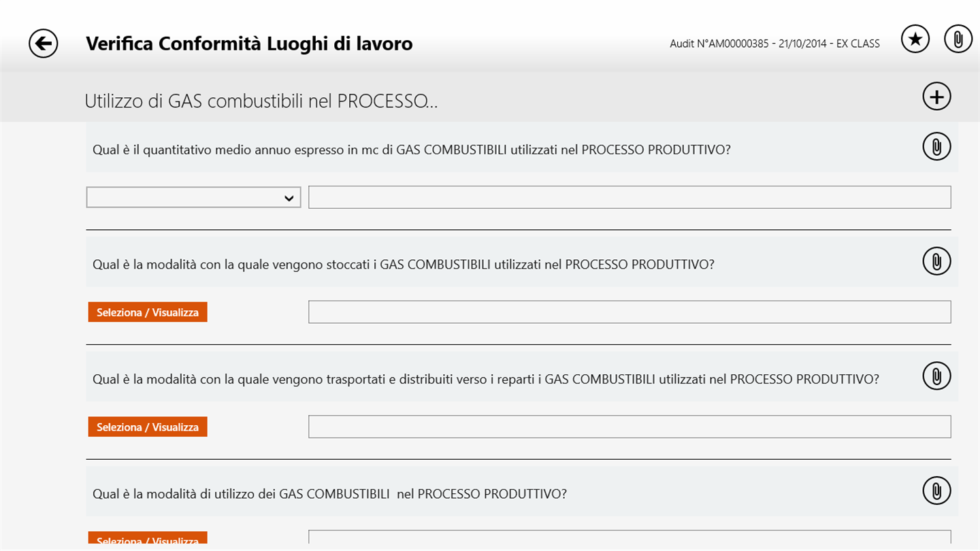Screen dimensions: 980x551
Task: Click the Utilizzo di GAS combustibili section heading
Action: pos(261,101)
